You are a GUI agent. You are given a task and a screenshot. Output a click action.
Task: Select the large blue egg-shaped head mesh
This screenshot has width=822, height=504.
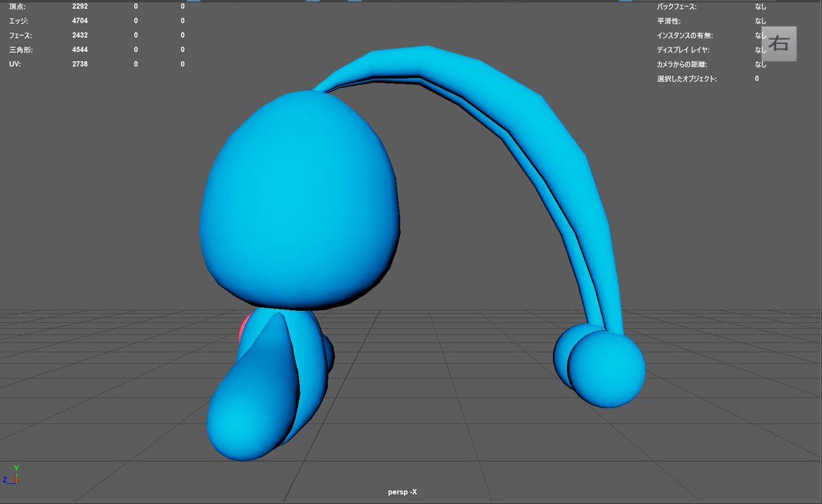[x=300, y=202]
